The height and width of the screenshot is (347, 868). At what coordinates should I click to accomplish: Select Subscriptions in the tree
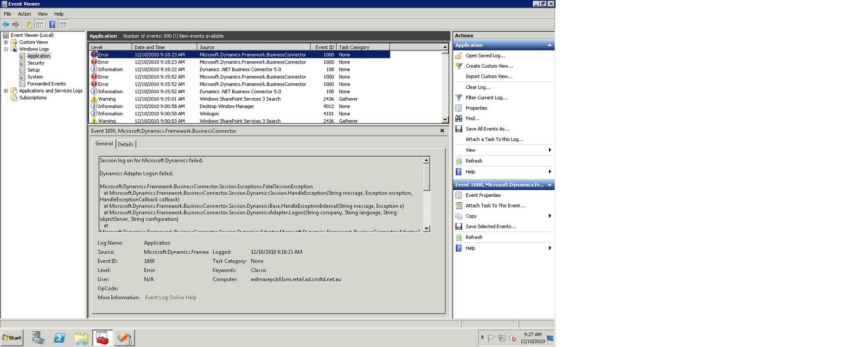pyautogui.click(x=33, y=98)
